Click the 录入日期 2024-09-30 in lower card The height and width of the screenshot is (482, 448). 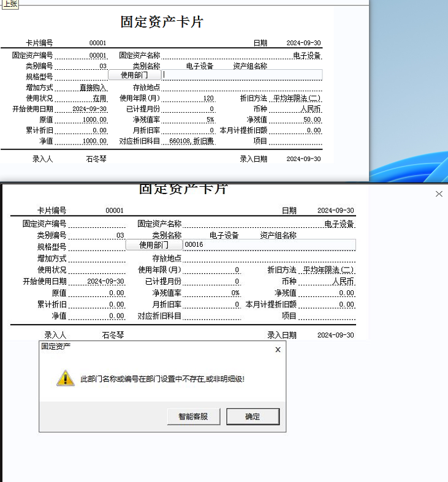point(336,335)
